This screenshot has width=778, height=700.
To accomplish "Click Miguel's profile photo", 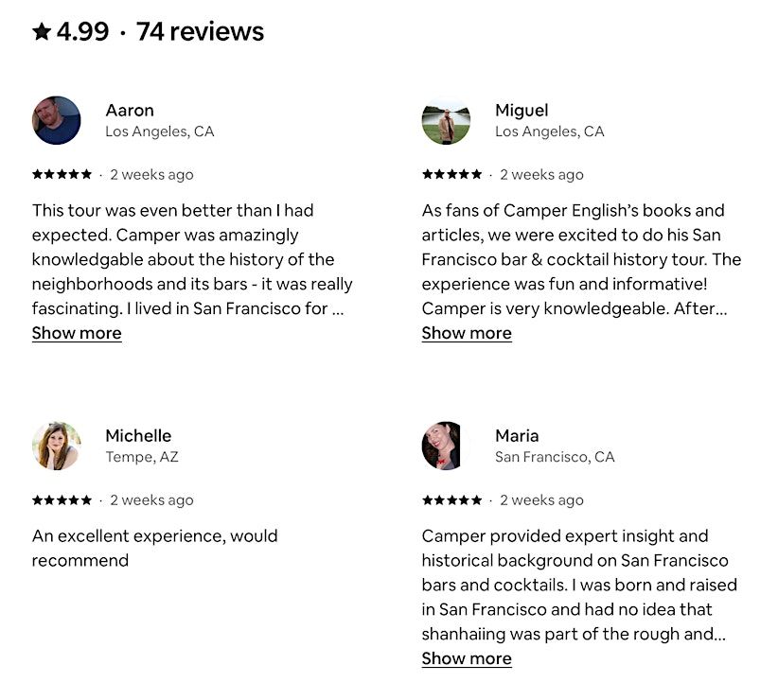I will [x=446, y=120].
